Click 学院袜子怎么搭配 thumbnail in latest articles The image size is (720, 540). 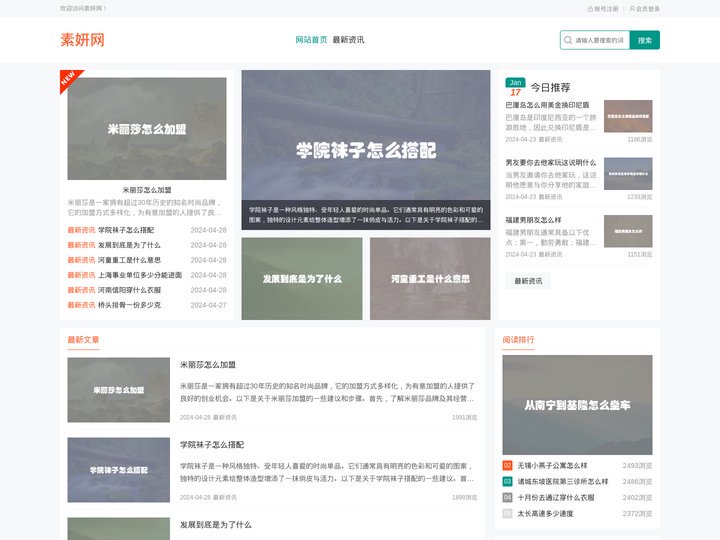pyautogui.click(x=118, y=470)
